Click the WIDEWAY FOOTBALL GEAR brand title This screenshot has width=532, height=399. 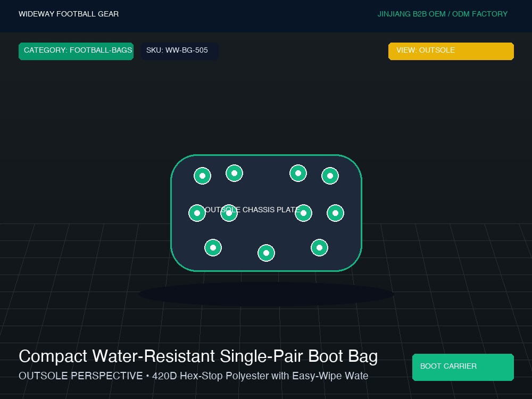69,14
